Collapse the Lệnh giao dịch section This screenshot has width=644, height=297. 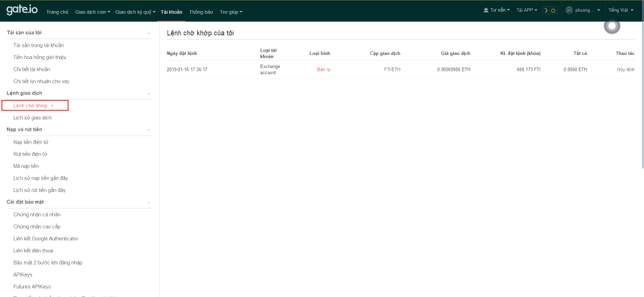149,93
